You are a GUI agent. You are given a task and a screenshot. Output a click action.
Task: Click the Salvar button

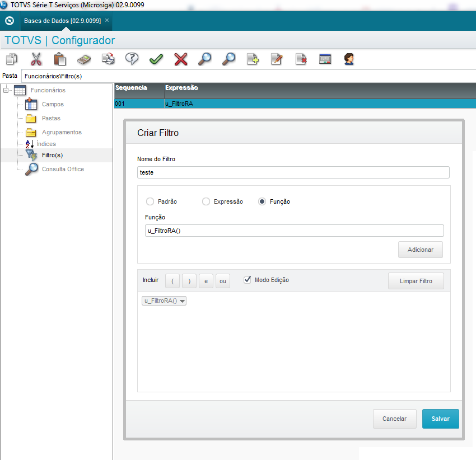[441, 419]
